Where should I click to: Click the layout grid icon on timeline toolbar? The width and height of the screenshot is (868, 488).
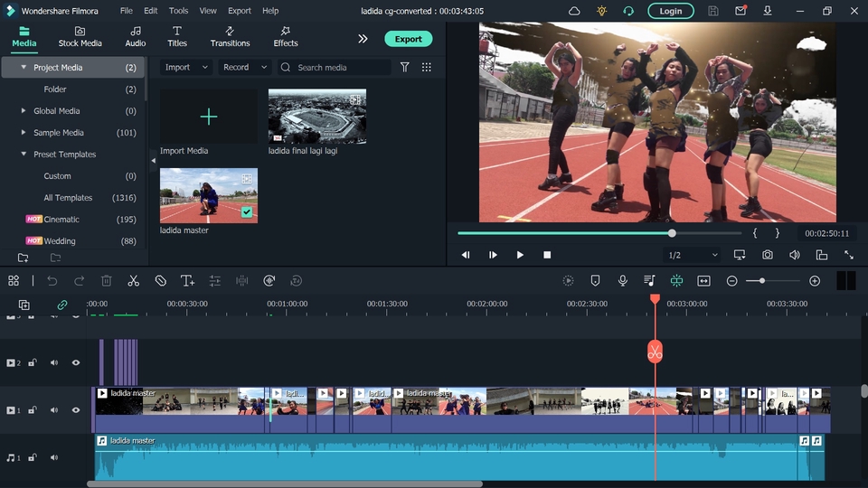(x=14, y=281)
